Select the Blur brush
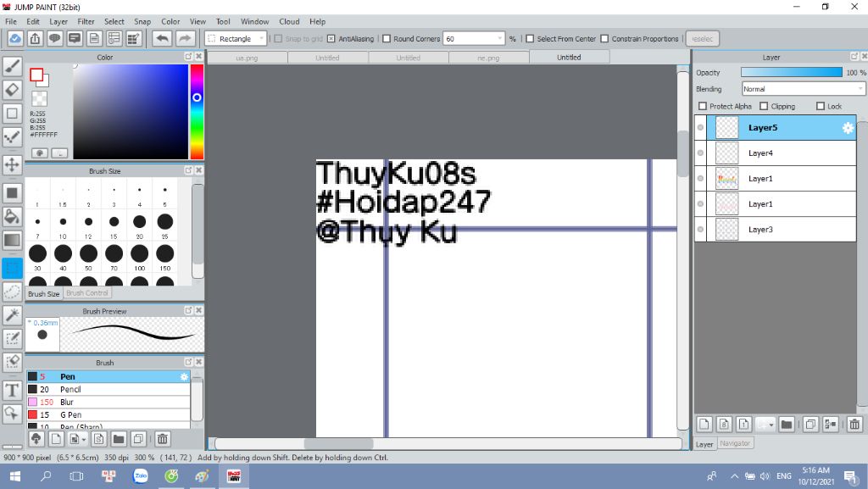Screen dimensions: 868x489 (x=108, y=403)
